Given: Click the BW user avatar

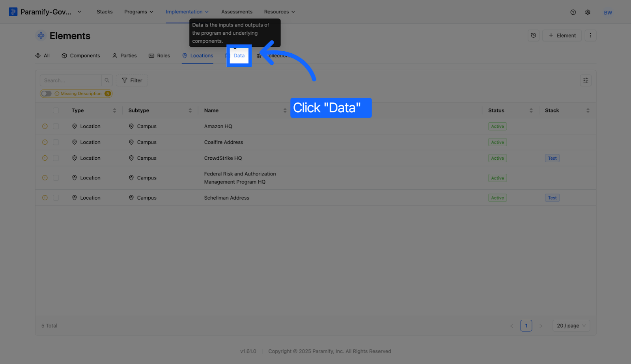Looking at the screenshot, I should tap(608, 13).
